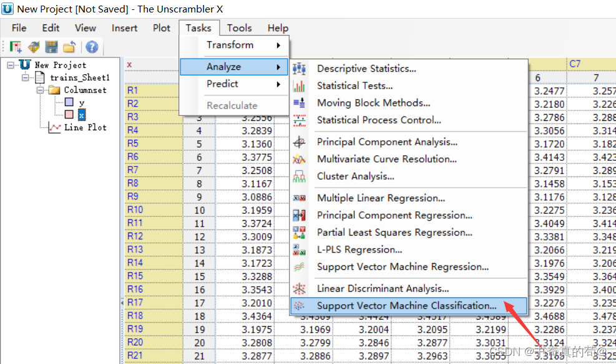Choose Descriptive Statistics
The width and height of the screenshot is (616, 364).
[409, 69]
